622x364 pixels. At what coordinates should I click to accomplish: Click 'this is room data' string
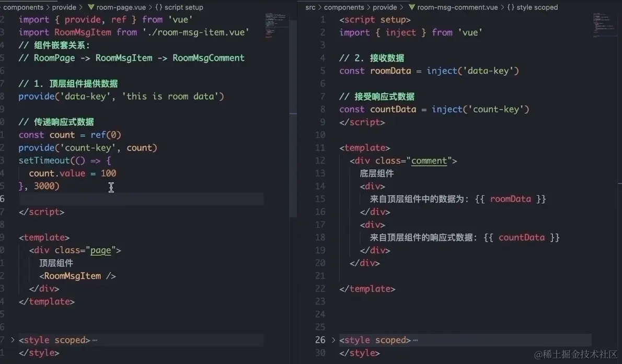(x=170, y=96)
